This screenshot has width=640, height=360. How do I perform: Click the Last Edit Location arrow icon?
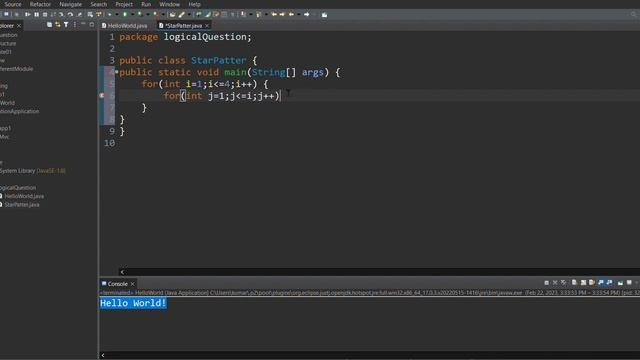point(274,14)
